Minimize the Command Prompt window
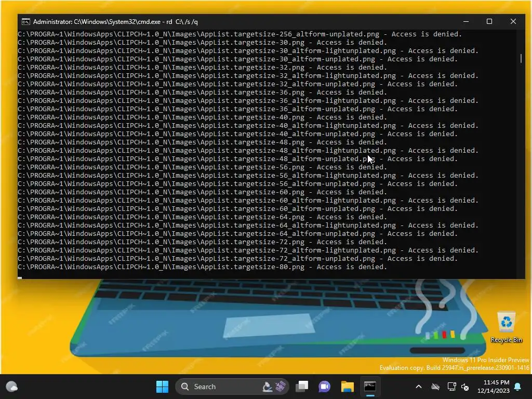Viewport: 532px width, 399px height. [x=466, y=21]
